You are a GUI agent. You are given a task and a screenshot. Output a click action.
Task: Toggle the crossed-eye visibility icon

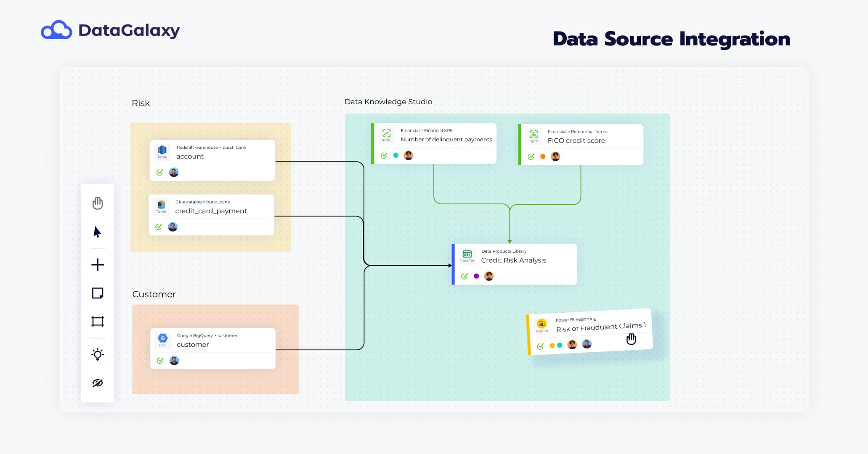(x=98, y=383)
